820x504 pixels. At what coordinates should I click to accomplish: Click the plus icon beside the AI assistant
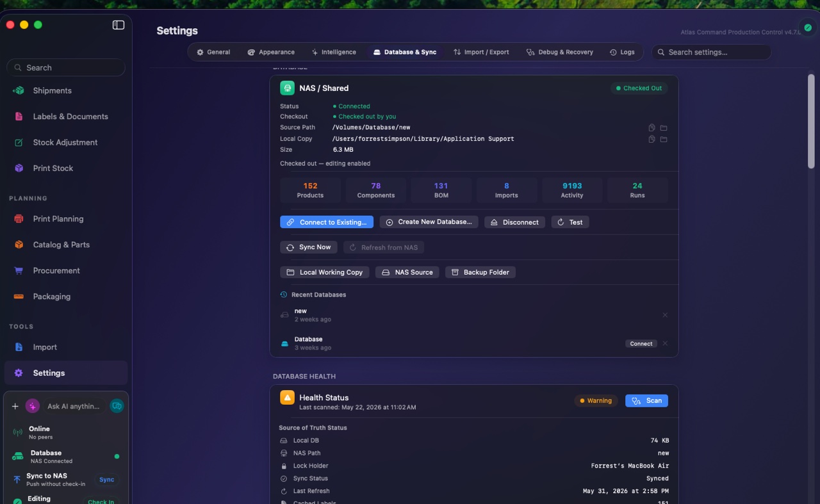[x=15, y=406]
